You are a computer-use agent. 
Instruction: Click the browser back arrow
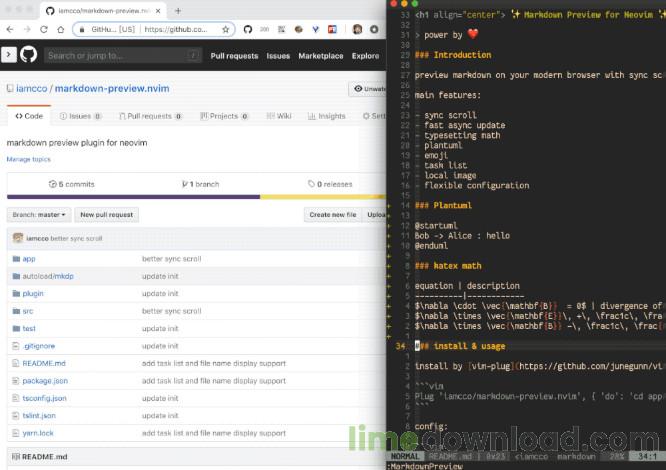(x=10, y=29)
